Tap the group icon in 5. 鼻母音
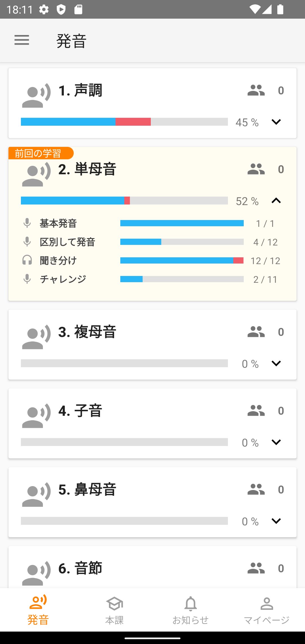 256,489
